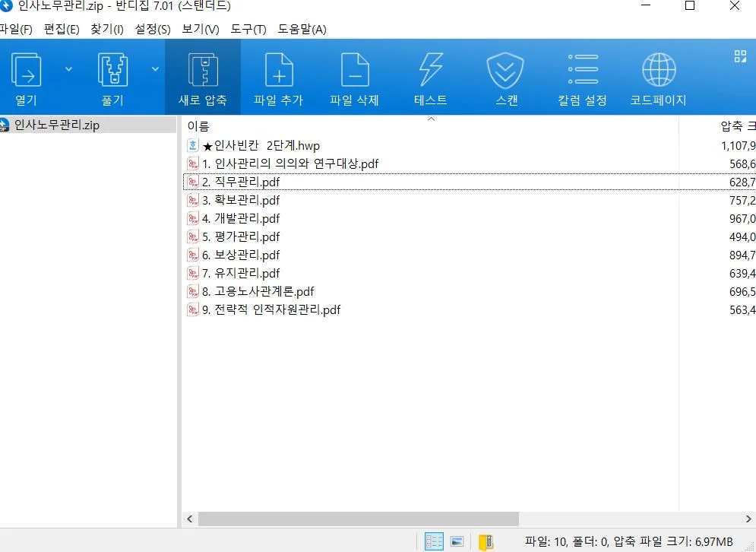Viewport: 756px width, 552px height.
Task: Collapse the sort chevron above the file list
Action: pyautogui.click(x=432, y=119)
